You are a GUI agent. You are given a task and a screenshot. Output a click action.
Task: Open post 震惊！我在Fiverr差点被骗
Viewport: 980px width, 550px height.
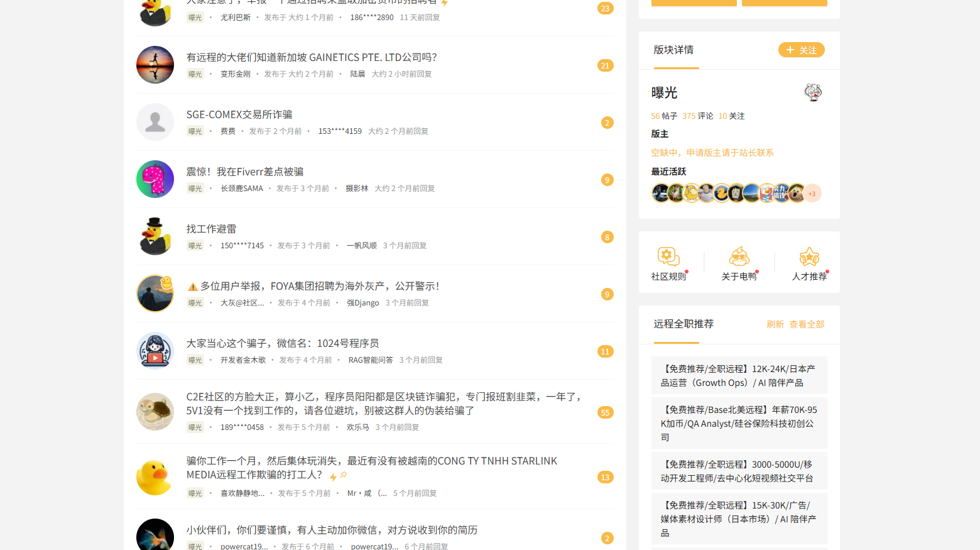point(244,172)
